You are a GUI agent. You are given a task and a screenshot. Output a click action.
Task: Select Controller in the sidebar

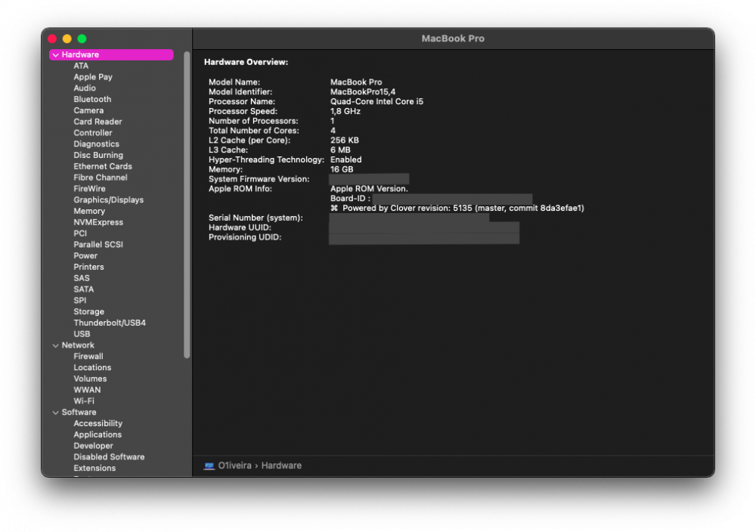[x=92, y=132]
